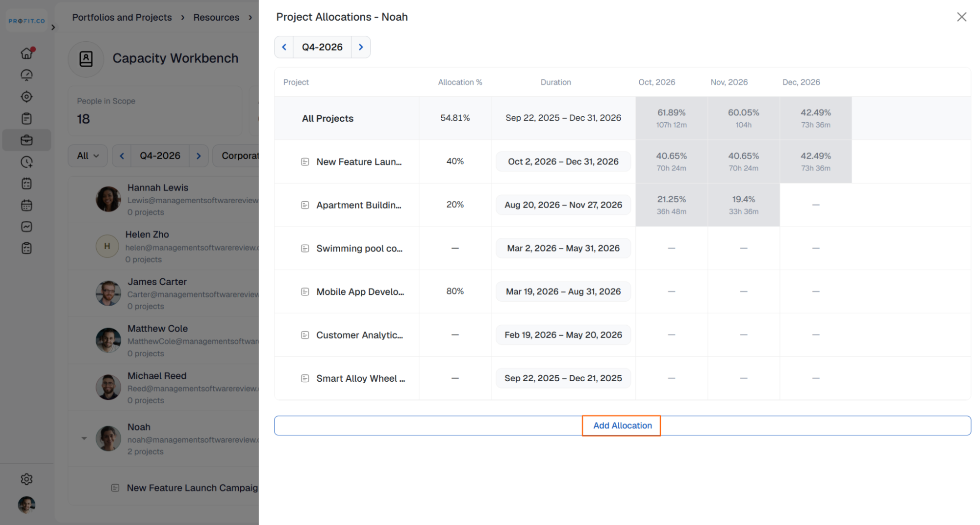Screen dimensions: 980x525
Task: Select Hannah Lewis in people list
Action: pyautogui.click(x=164, y=199)
